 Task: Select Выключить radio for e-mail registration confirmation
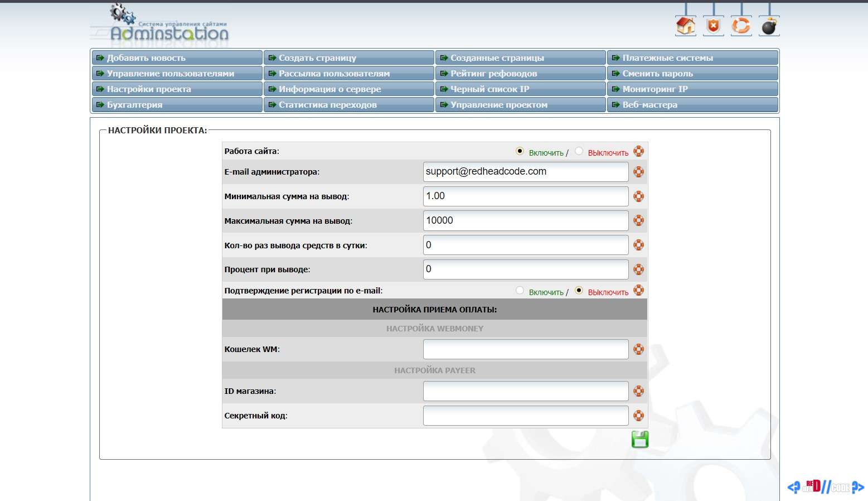coord(579,291)
